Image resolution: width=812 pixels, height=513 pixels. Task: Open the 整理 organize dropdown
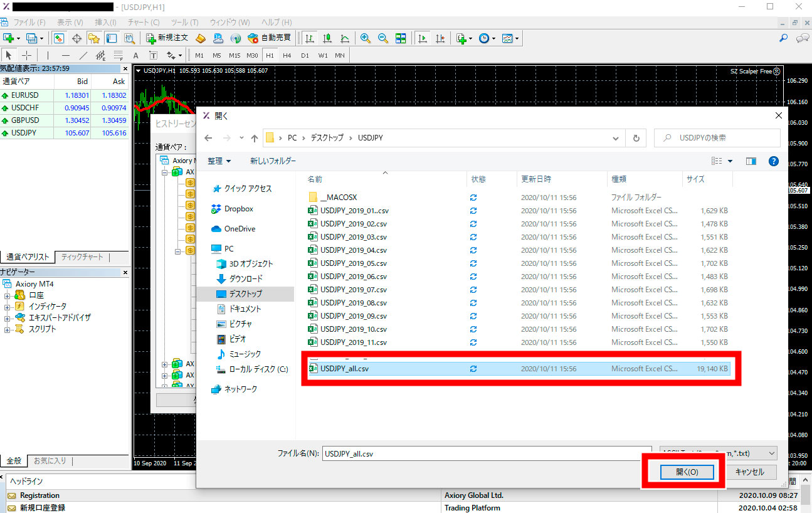(219, 161)
